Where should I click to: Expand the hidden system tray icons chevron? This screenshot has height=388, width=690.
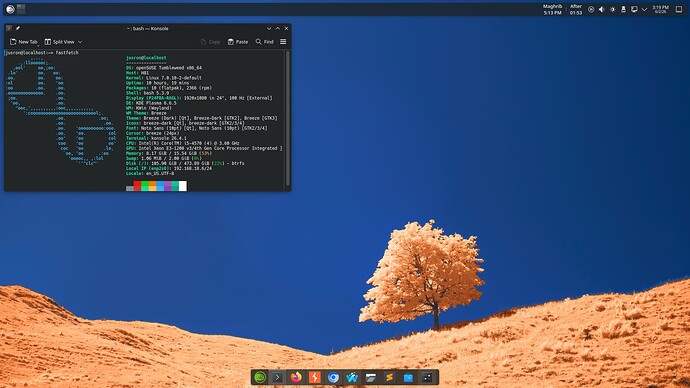pyautogui.click(x=644, y=9)
